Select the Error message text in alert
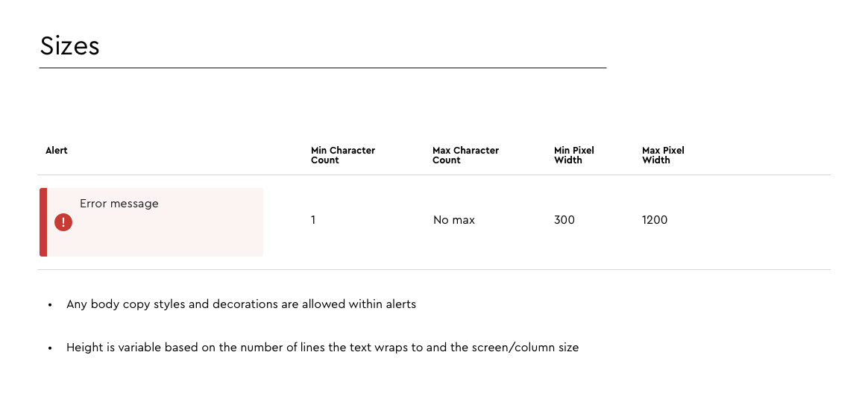Viewport: 868px width, 402px height. [x=119, y=204]
